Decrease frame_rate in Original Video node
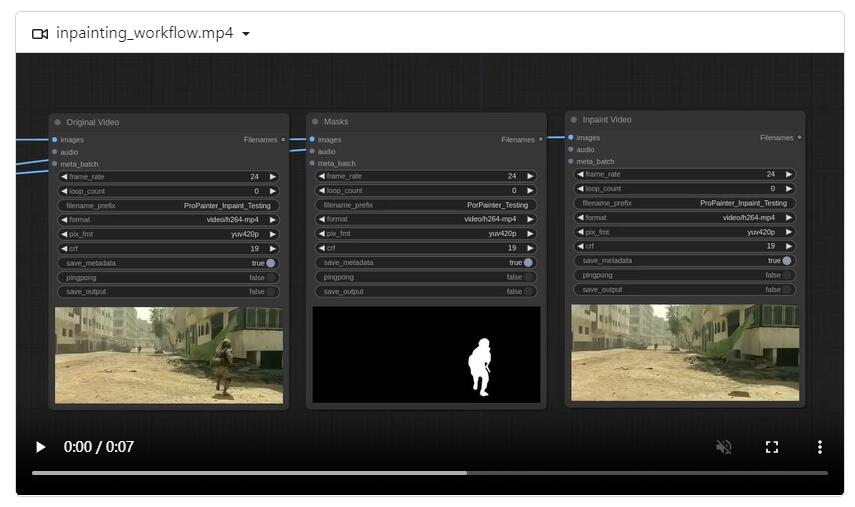The width and height of the screenshot is (855, 507). [x=64, y=177]
